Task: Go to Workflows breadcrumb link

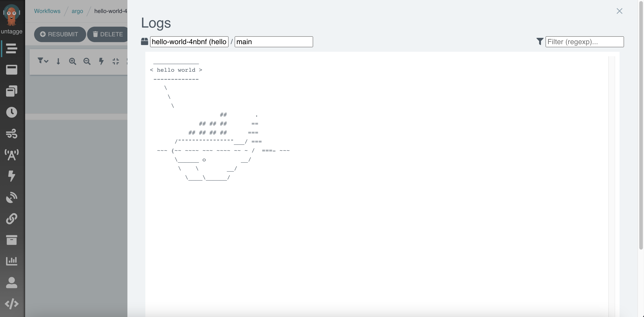Action: click(x=47, y=11)
